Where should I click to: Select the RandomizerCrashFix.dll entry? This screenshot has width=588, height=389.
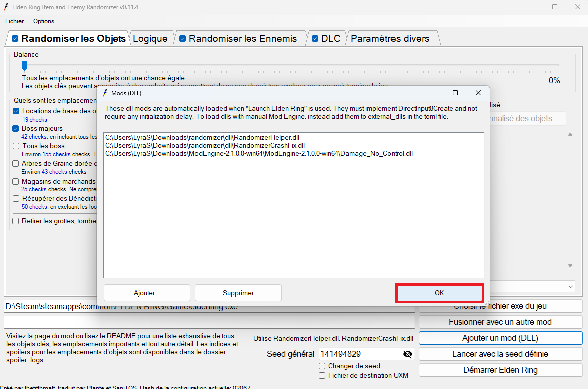205,145
